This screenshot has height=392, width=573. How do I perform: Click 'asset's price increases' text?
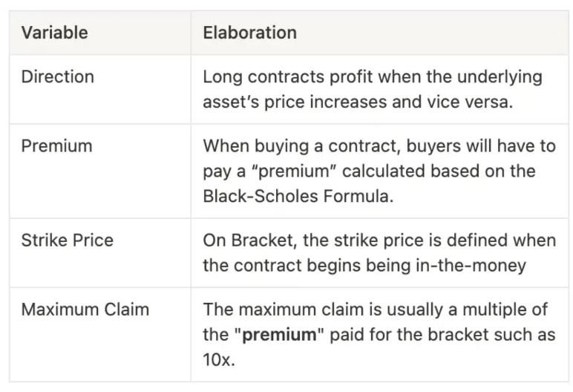tap(295, 102)
